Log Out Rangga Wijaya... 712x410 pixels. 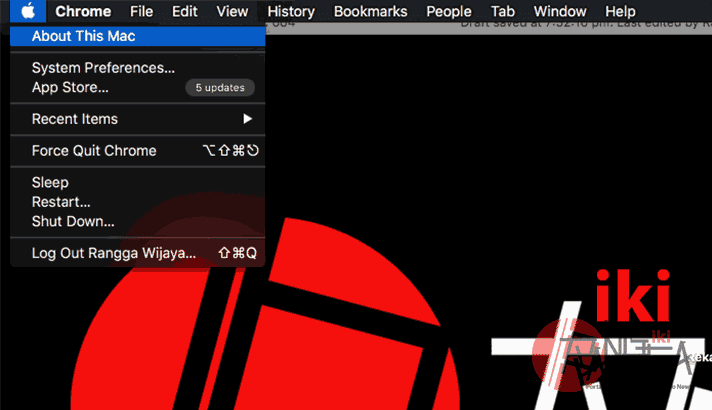(x=138, y=253)
